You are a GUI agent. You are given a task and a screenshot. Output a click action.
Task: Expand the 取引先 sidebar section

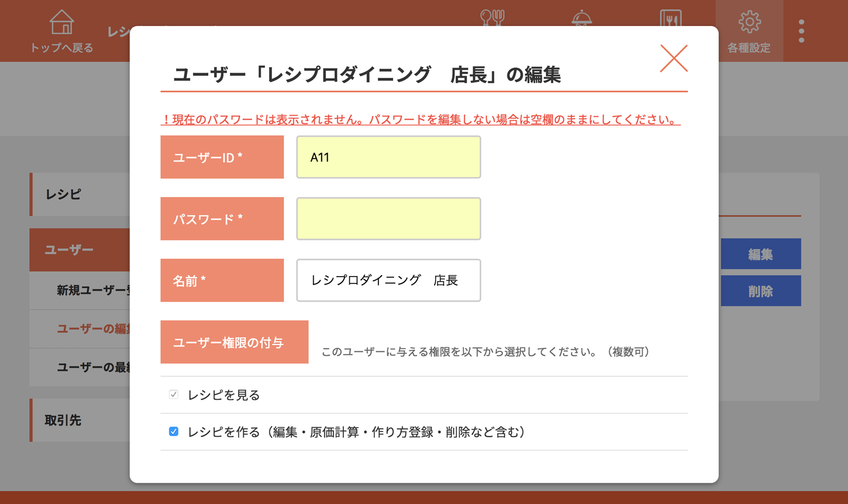[x=79, y=420]
